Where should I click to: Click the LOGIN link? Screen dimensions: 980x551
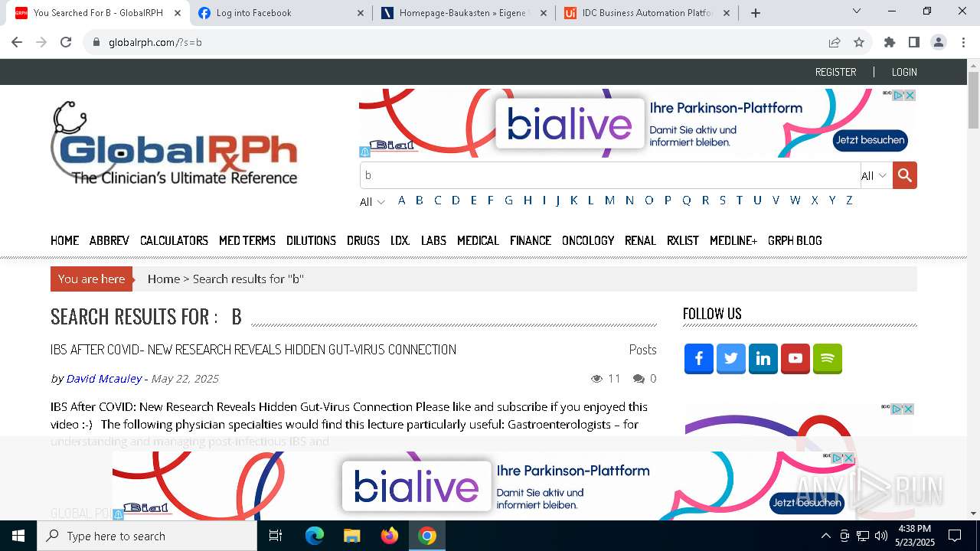tap(904, 72)
